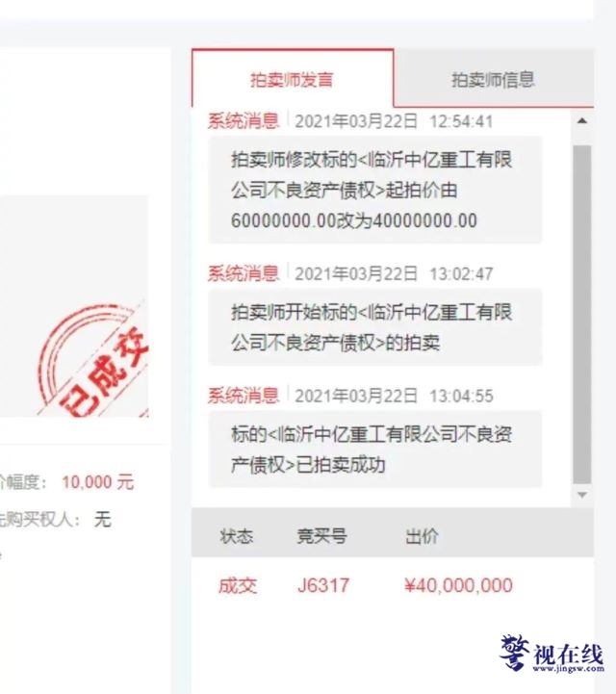Click the 已成交 red stamp image
The image size is (616, 694).
pos(93,359)
